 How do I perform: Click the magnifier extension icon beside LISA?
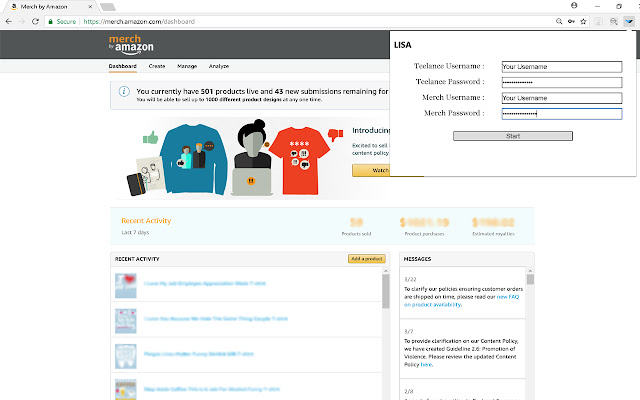(x=613, y=21)
